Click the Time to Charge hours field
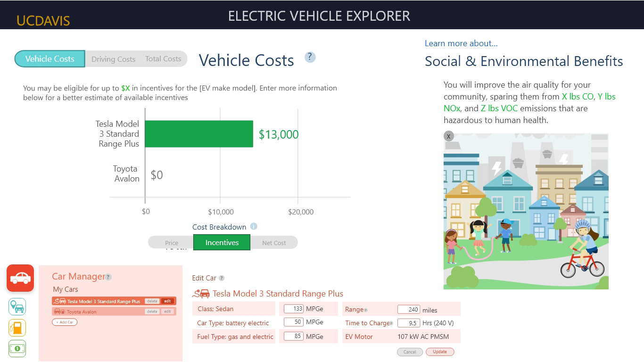The width and height of the screenshot is (644, 362). pos(408,323)
